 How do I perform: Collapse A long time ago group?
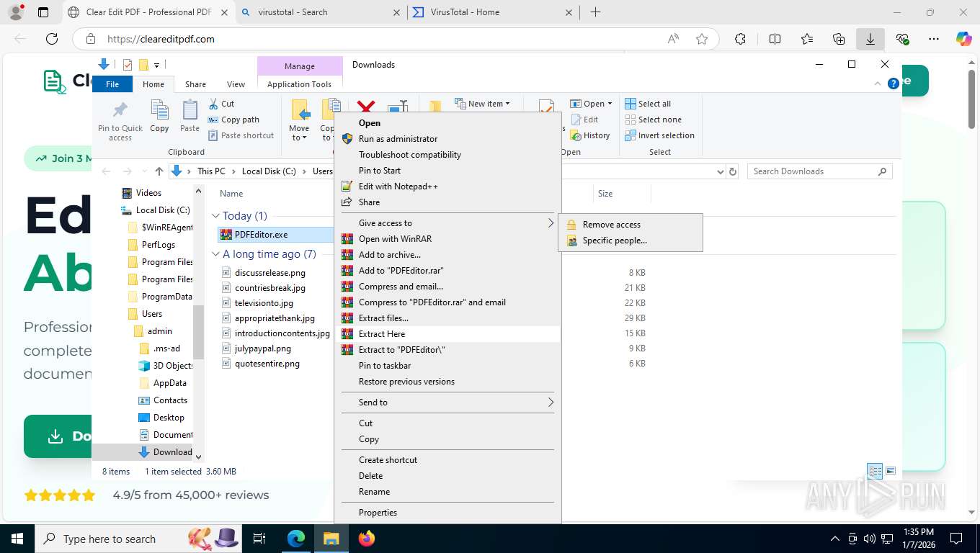pos(215,254)
